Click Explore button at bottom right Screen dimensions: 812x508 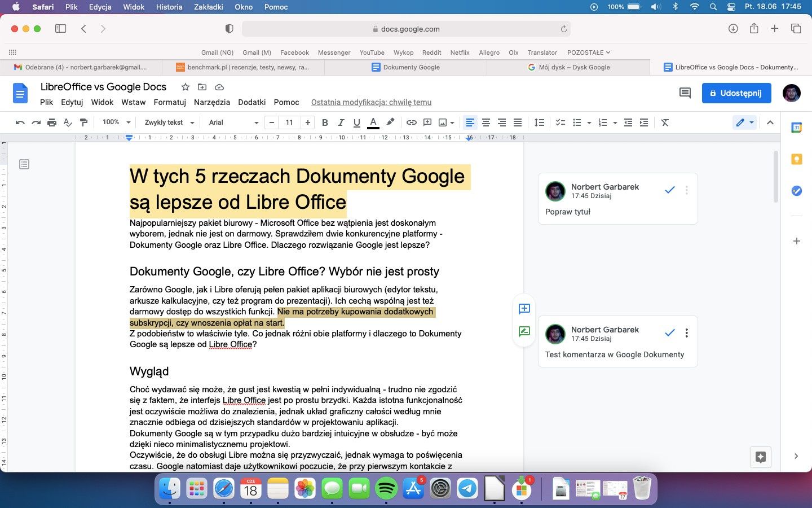[761, 457]
